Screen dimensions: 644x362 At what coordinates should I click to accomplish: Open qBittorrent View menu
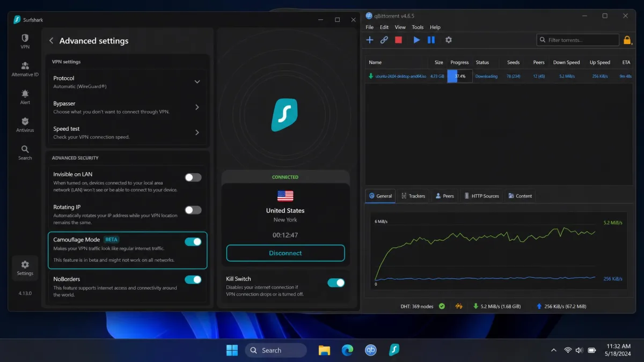tap(400, 27)
